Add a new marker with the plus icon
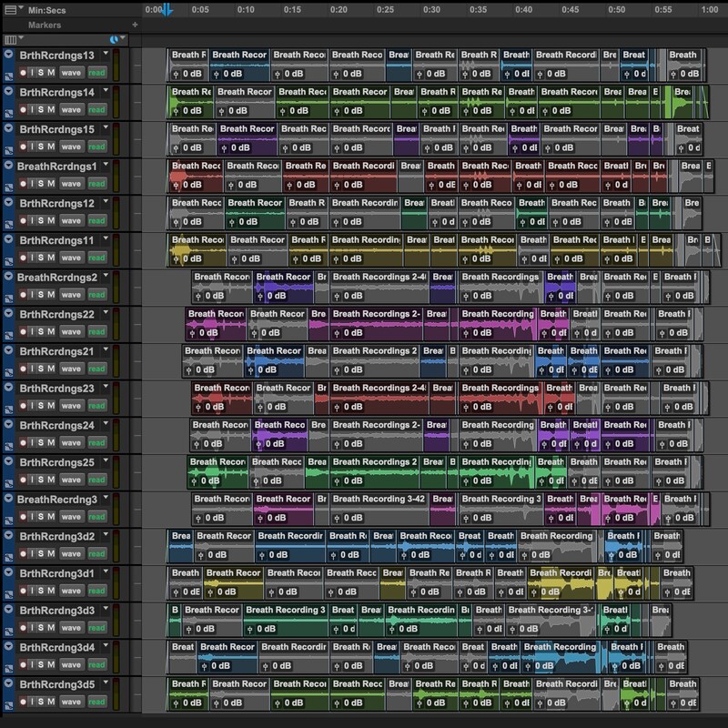The width and height of the screenshot is (728, 728). point(135,25)
